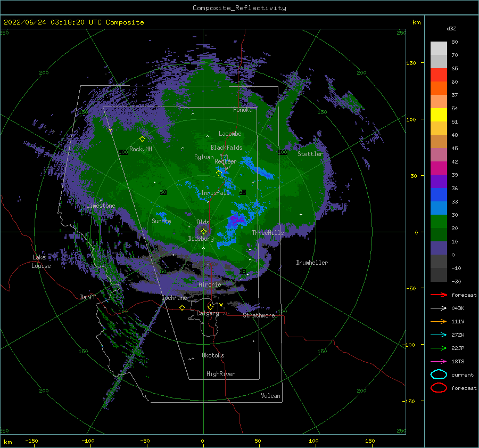Click the Okotoks label
This screenshot has width=479, height=448.
pyautogui.click(x=213, y=355)
